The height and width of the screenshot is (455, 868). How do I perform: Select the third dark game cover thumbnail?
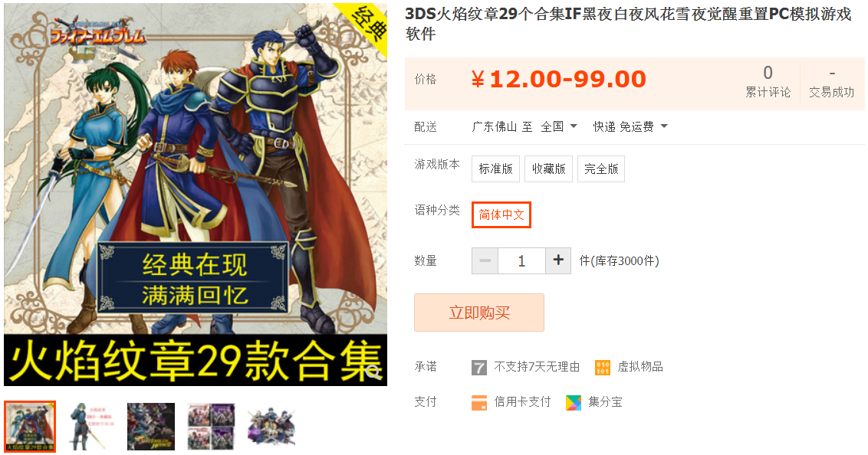click(x=151, y=426)
